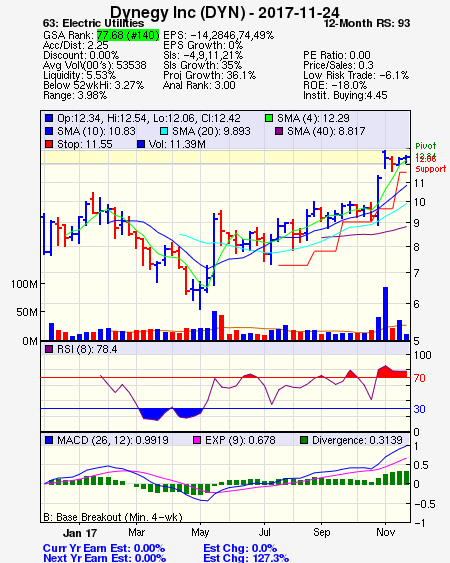The width and height of the screenshot is (450, 563).
Task: Click the green SMA (4) legend swatch
Action: [x=269, y=118]
